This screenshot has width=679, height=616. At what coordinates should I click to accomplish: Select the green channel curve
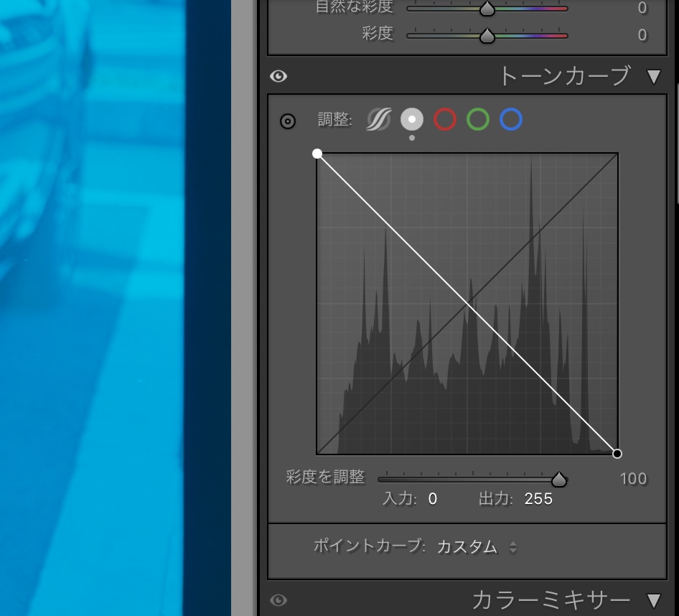pyautogui.click(x=477, y=119)
